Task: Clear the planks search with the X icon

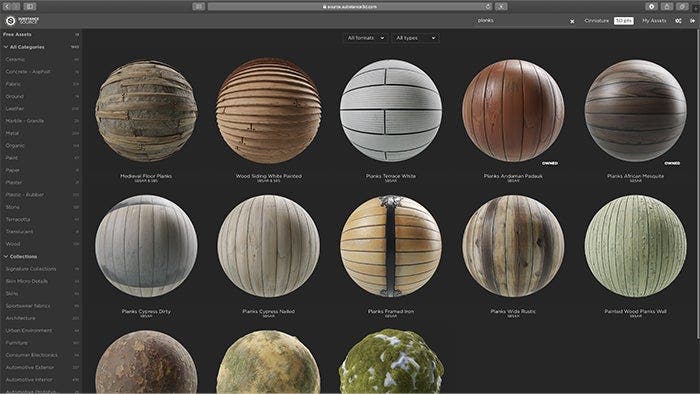Action: (x=572, y=21)
